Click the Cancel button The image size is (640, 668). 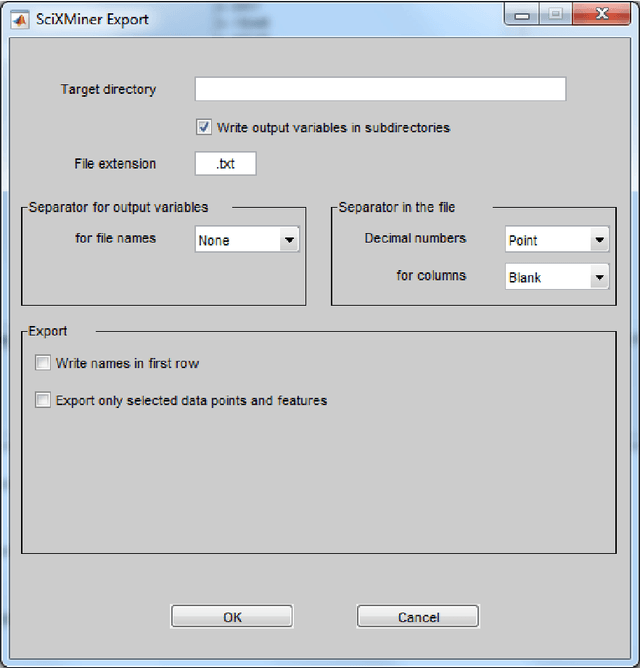click(418, 617)
